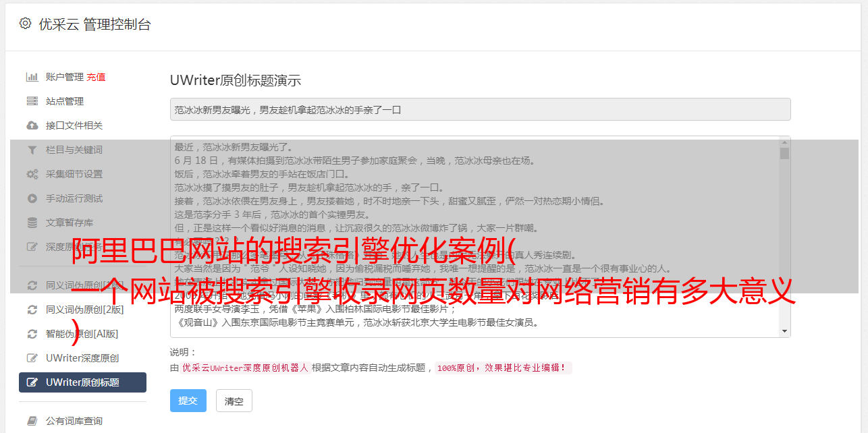Click the 公有词库查询 book icon
Viewport: 868px width, 433px height.
pyautogui.click(x=32, y=421)
